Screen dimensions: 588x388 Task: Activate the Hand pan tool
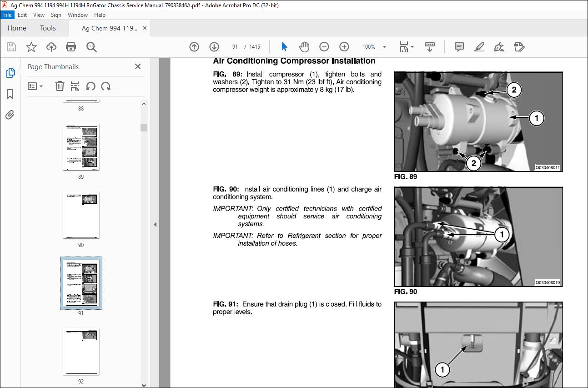pos(304,47)
